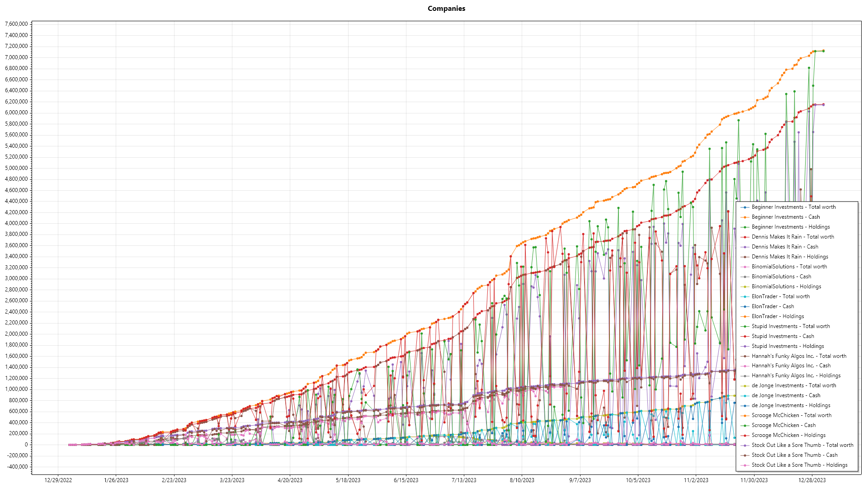
Task: Click the 12/28/2023 x-axis date label
Action: 812,480
